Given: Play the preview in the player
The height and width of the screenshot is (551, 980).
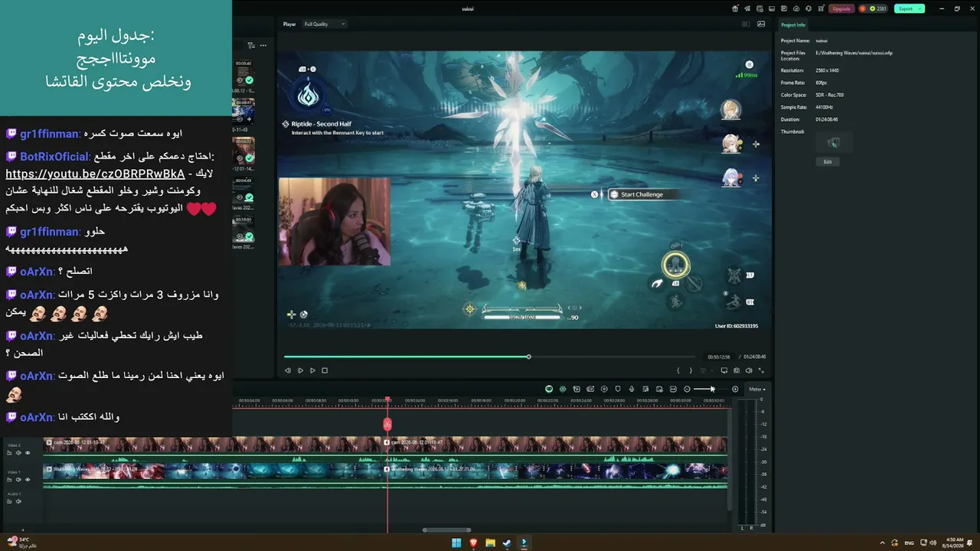Looking at the screenshot, I should 312,370.
